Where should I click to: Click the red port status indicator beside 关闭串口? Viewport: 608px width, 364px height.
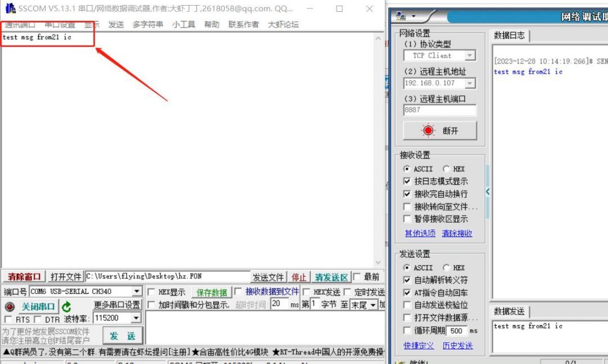[8, 307]
